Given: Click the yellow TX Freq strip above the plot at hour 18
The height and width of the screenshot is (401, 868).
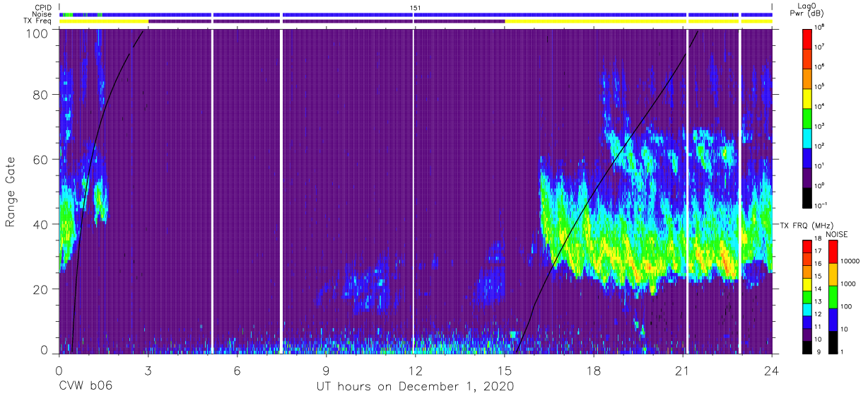Looking at the screenshot, I should (x=593, y=21).
